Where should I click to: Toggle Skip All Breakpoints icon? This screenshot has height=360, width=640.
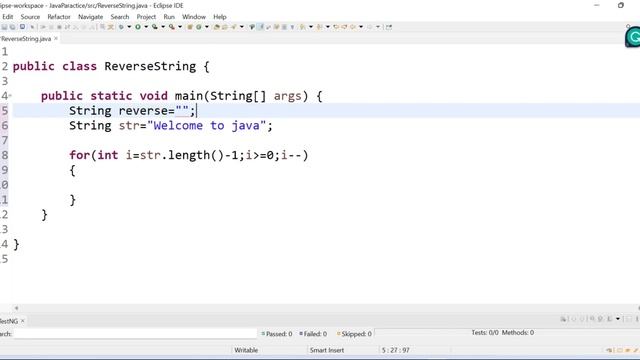32,27
